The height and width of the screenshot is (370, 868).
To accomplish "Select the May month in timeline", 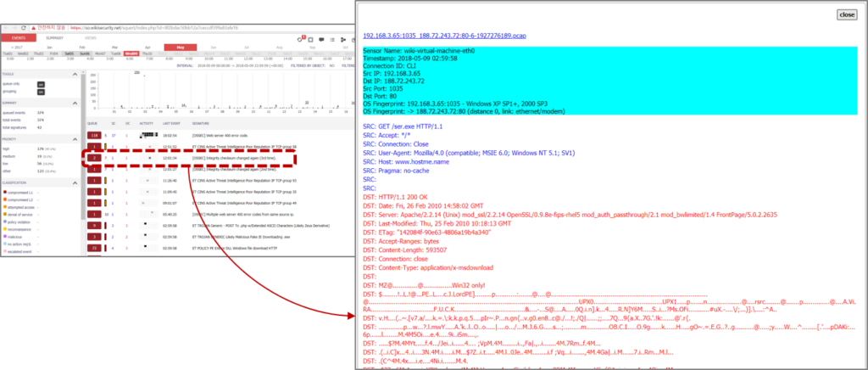I will (180, 46).
